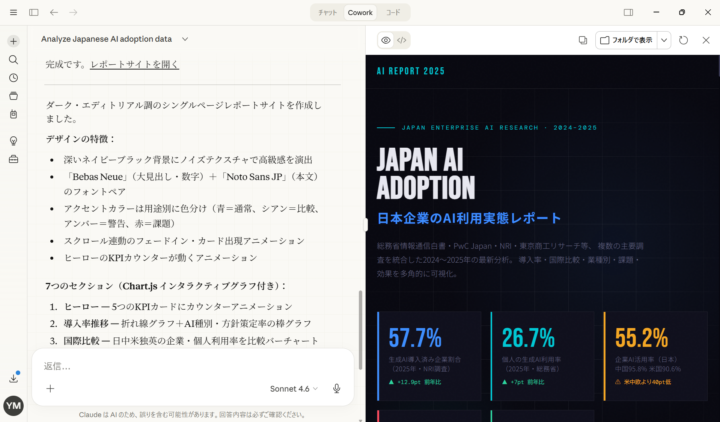Minimize the application window
Image resolution: width=720 pixels, height=422 pixels.
point(656,12)
